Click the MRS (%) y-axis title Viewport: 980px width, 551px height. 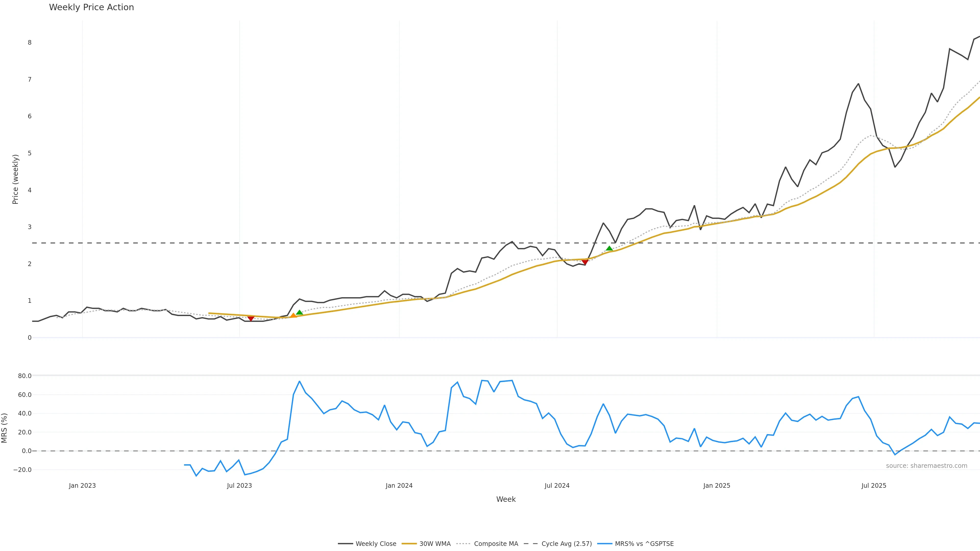click(5, 428)
